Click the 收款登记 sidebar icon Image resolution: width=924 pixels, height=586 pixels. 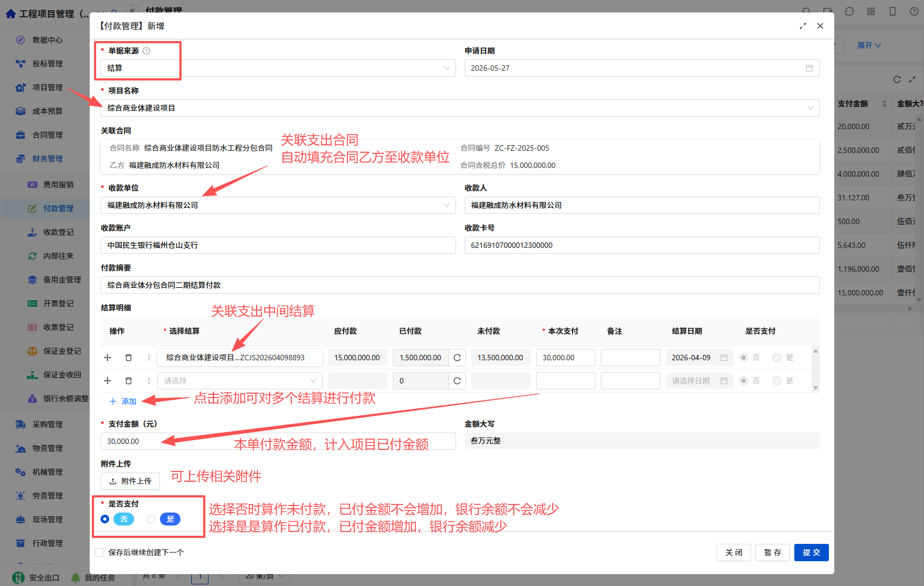click(x=32, y=232)
